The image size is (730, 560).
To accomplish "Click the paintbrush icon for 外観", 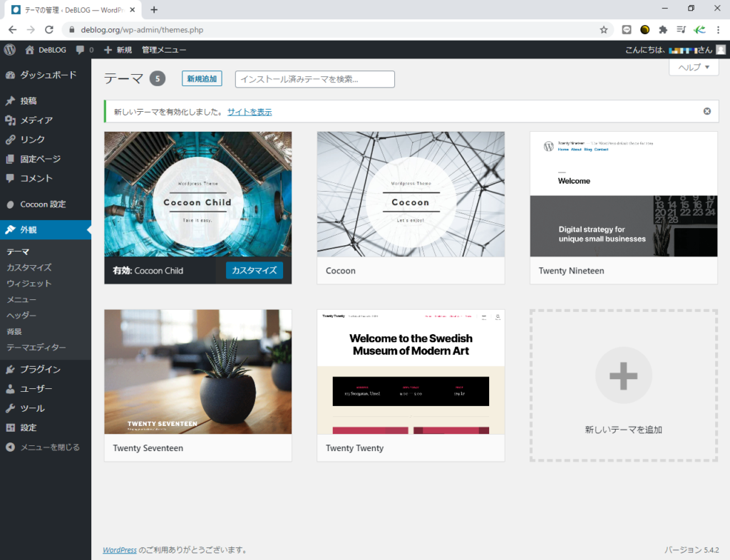I will tap(10, 229).
